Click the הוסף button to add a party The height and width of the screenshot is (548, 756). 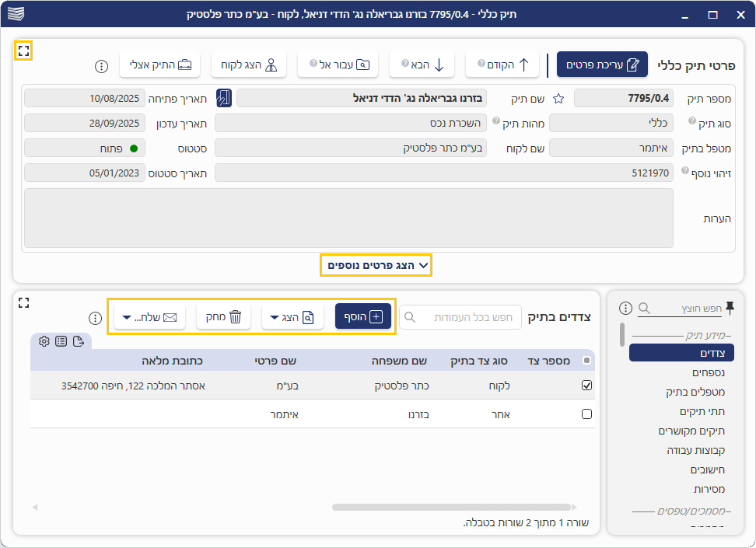[364, 317]
